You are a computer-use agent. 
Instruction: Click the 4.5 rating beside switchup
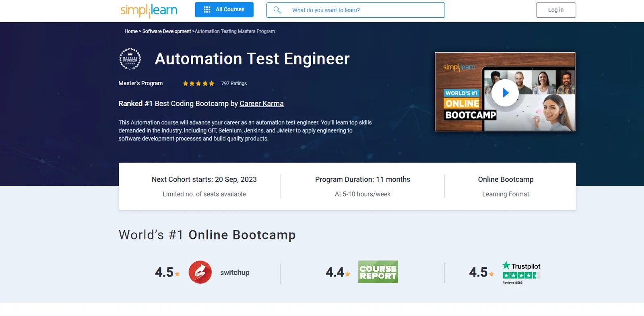coord(167,273)
